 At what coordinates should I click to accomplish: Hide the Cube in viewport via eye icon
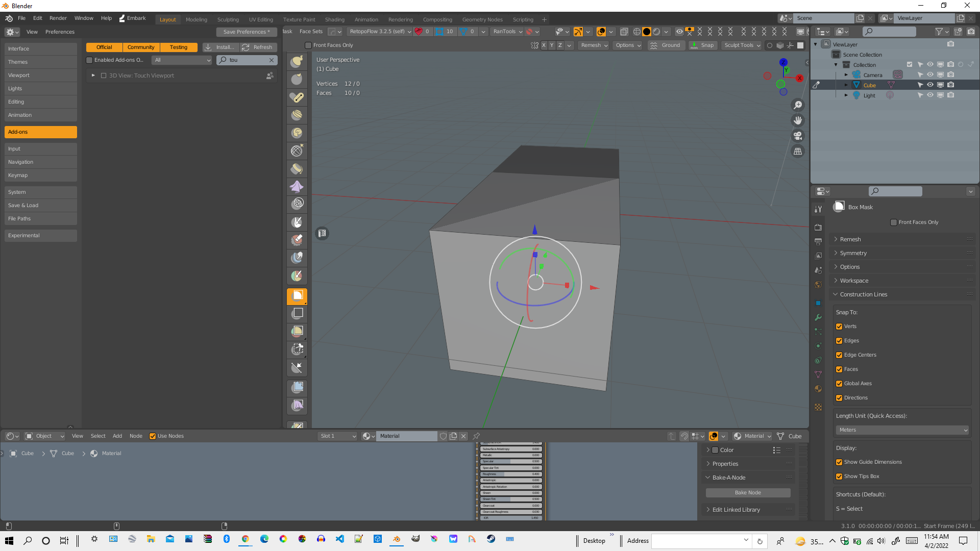930,85
